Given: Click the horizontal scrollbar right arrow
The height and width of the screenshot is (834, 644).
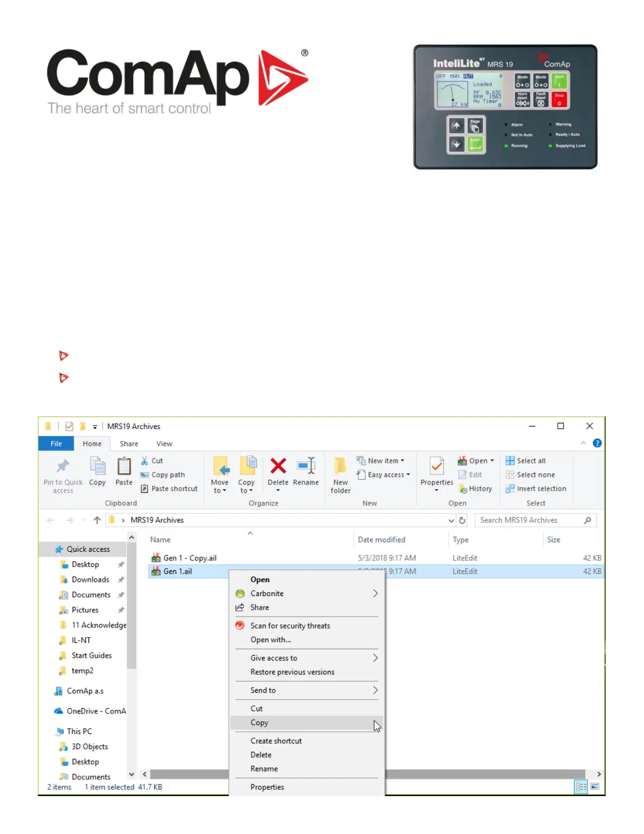Looking at the screenshot, I should pyautogui.click(x=599, y=775).
